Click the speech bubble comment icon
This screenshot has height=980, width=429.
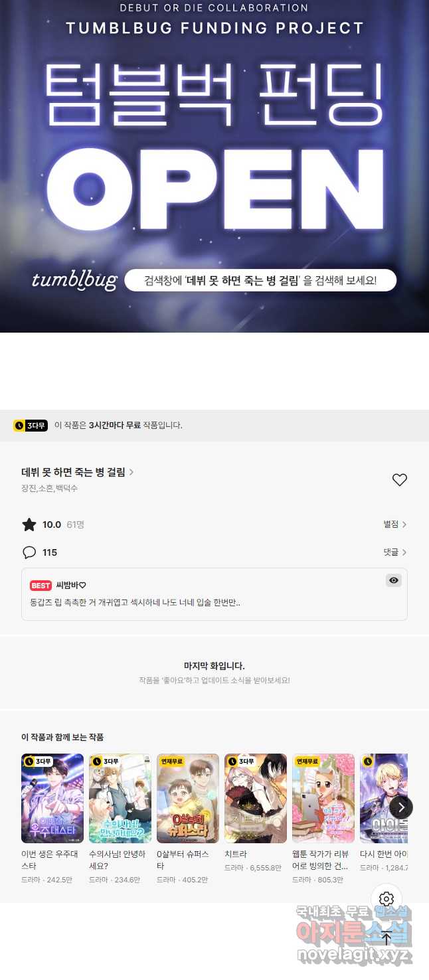tap(29, 552)
